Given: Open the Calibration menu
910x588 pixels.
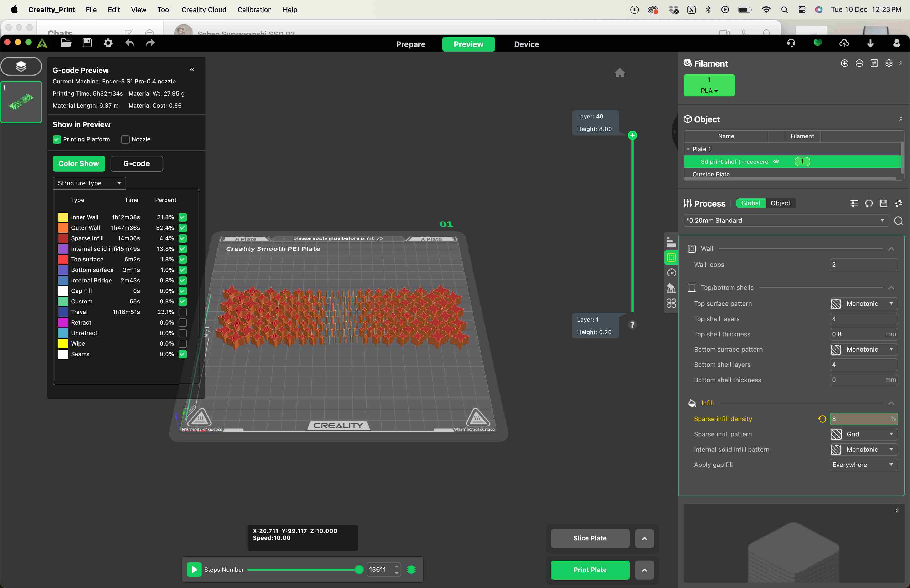Looking at the screenshot, I should (254, 9).
